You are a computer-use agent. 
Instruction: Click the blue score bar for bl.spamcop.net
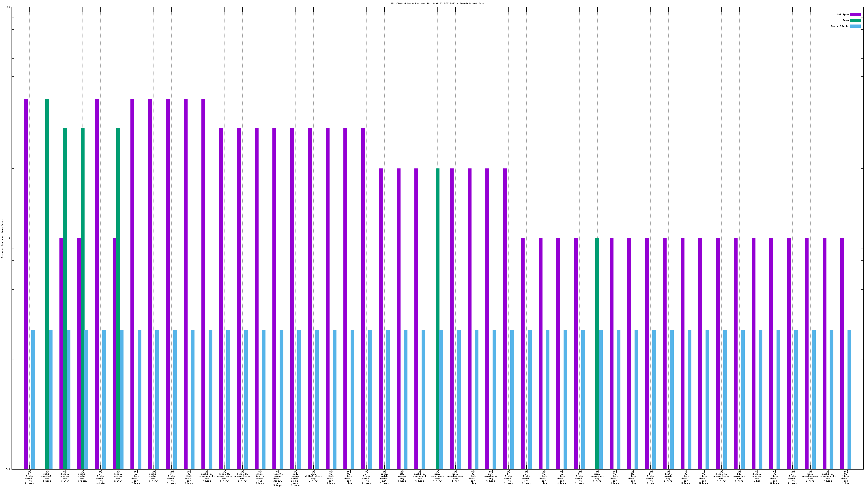pyautogui.click(x=743, y=399)
